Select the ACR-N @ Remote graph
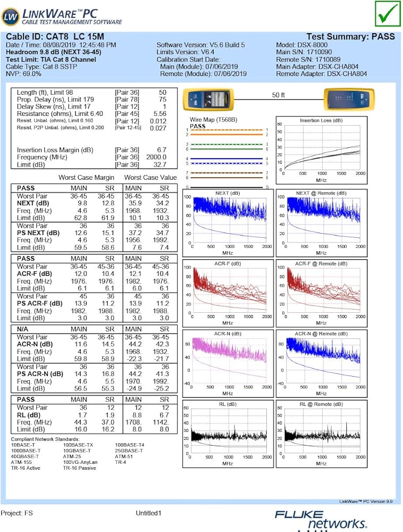The width and height of the screenshot is (403, 532). pyautogui.click(x=321, y=362)
